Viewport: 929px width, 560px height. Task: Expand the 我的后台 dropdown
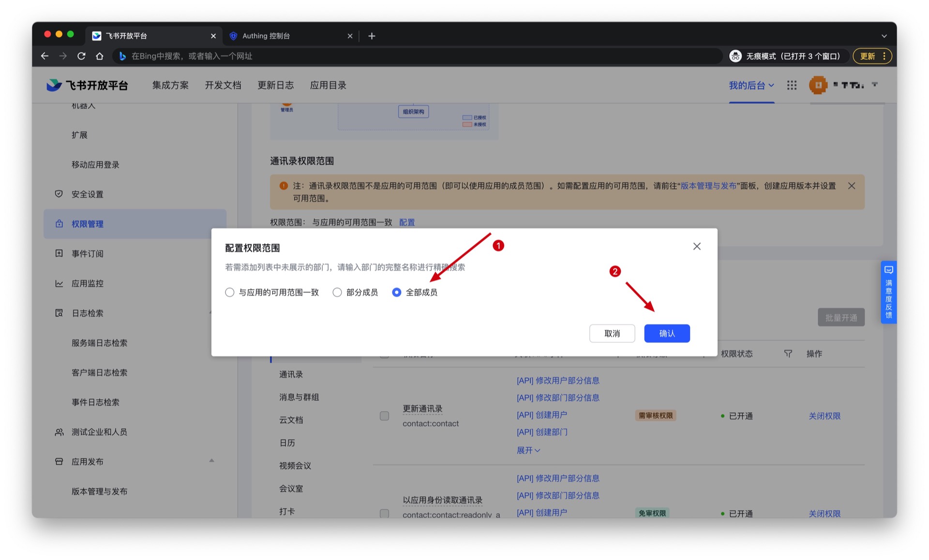pos(751,85)
